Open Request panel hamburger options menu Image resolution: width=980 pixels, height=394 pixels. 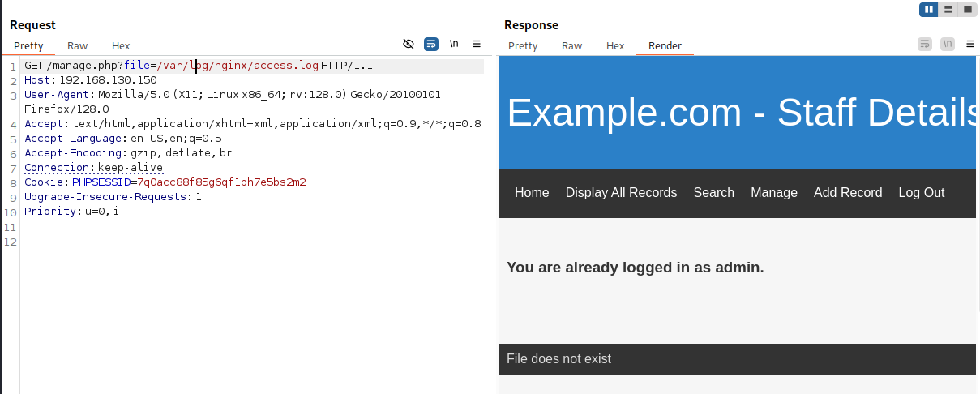(x=477, y=44)
